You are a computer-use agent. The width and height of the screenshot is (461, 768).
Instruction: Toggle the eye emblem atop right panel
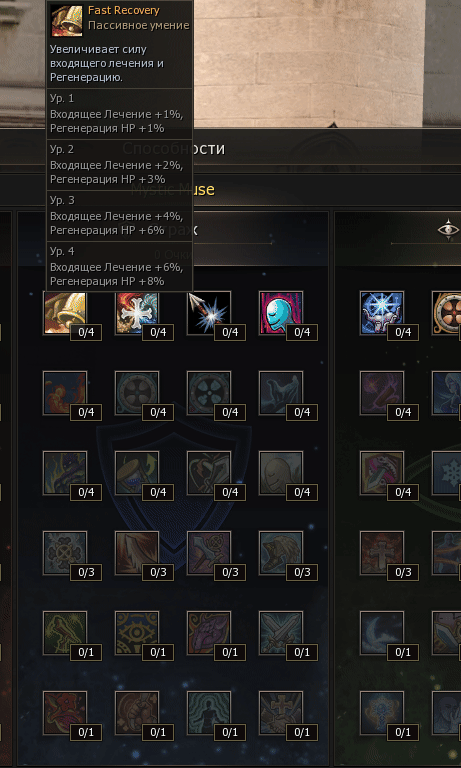[449, 229]
